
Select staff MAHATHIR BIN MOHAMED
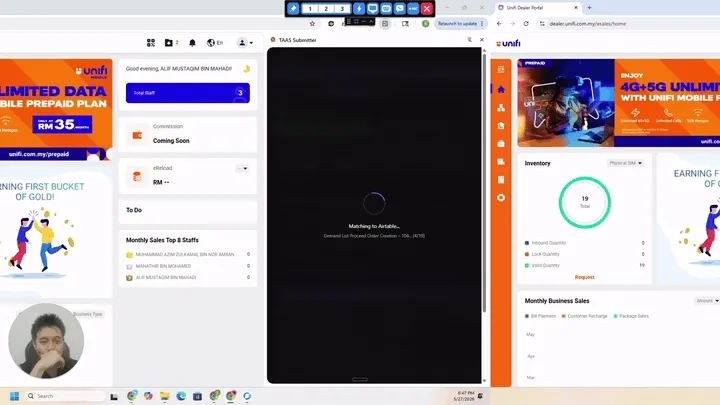click(163, 266)
